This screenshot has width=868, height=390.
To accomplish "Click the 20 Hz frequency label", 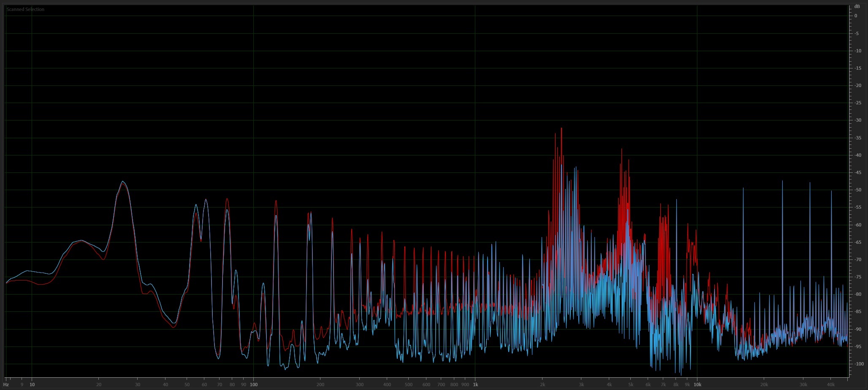I will click(99, 385).
